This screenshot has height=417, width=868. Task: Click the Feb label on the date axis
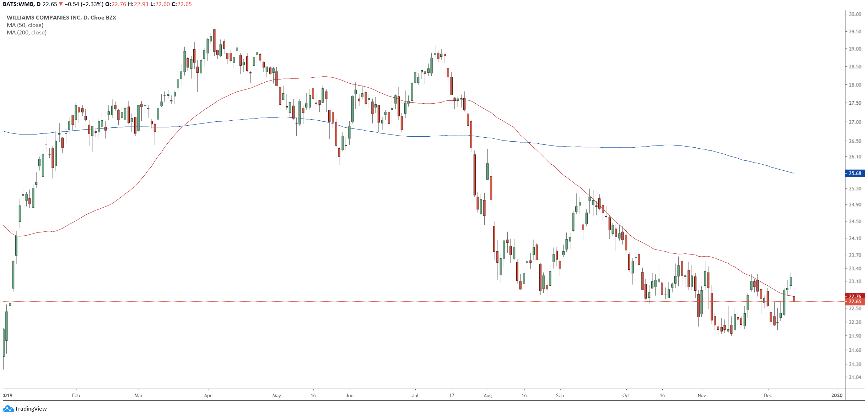(76, 395)
